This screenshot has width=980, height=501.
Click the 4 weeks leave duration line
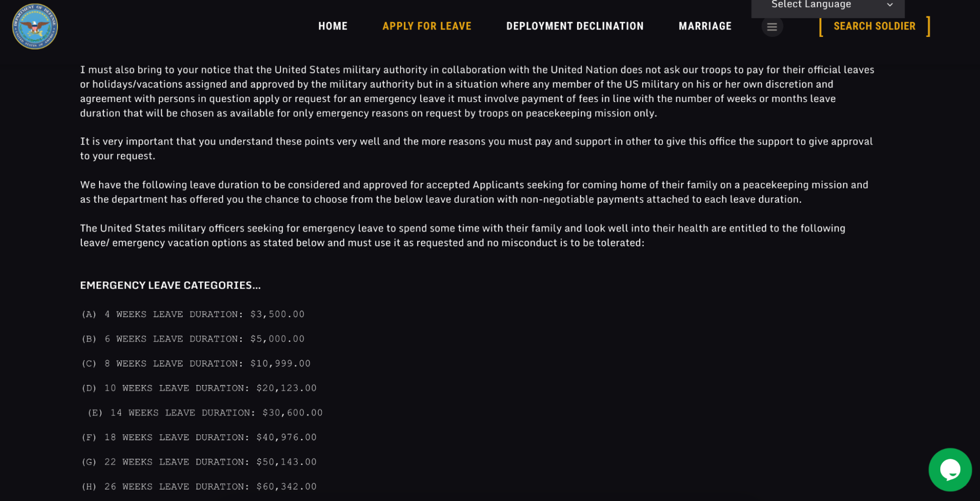[193, 314]
